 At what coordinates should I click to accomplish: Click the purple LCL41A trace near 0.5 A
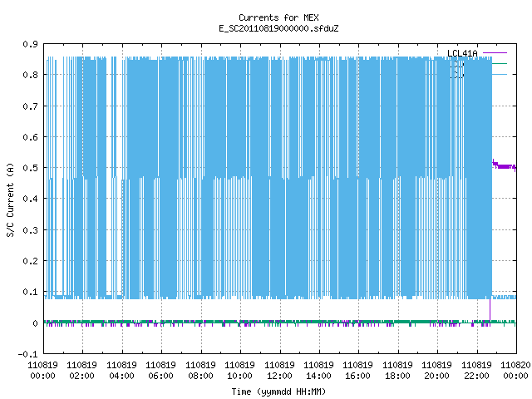pyautogui.click(x=505, y=166)
